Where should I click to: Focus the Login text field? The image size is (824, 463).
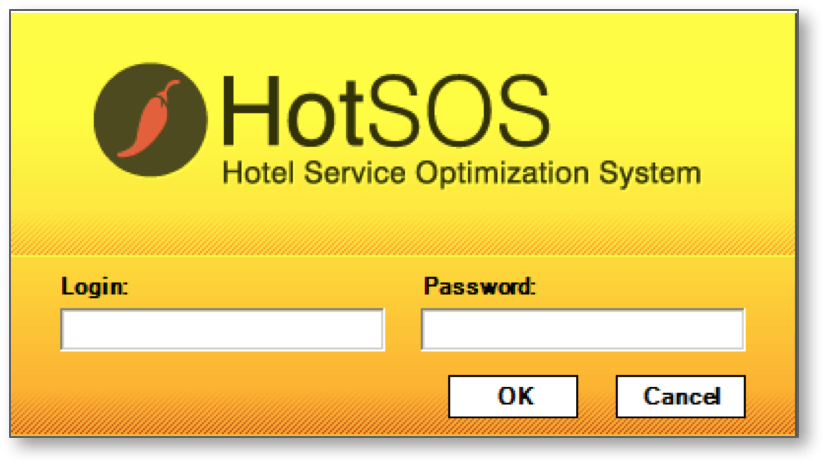(222, 330)
